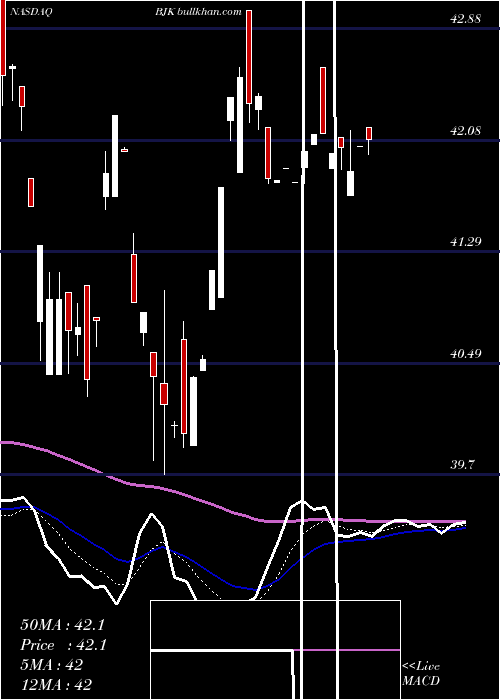Screen dimensions: 500x700
Task: Click the 42.08 price level label
Action: (x=466, y=131)
